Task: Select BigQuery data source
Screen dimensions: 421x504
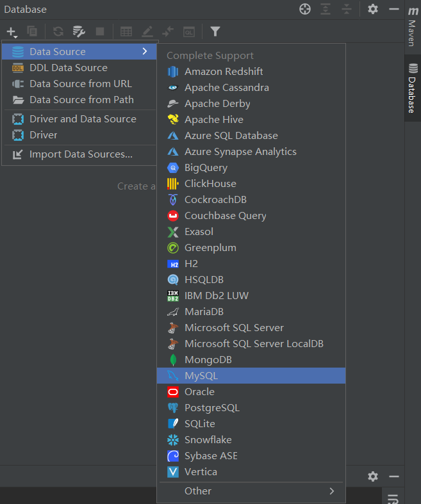Action: pyautogui.click(x=251, y=168)
